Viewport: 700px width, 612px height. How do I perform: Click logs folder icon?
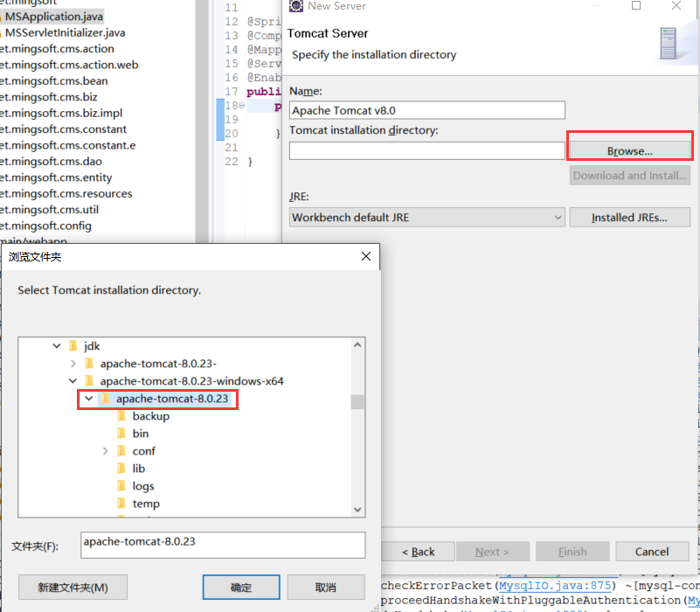pyautogui.click(x=121, y=486)
